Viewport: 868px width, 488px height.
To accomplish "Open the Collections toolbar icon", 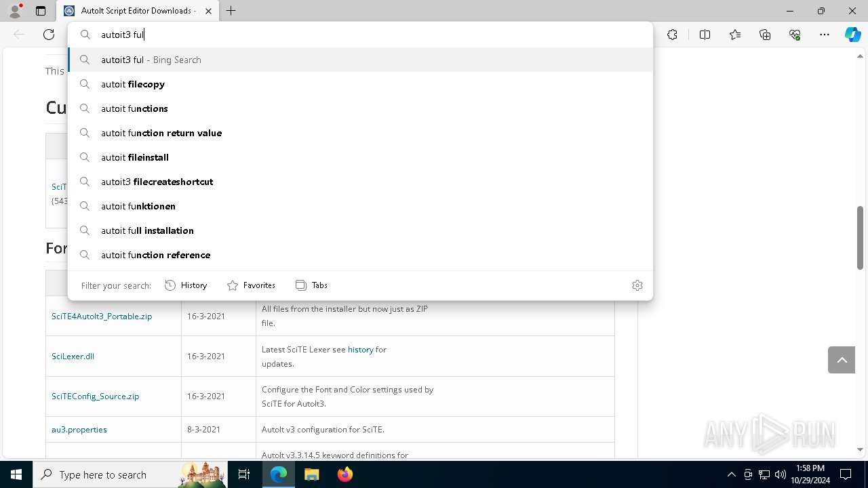I will coord(765,35).
